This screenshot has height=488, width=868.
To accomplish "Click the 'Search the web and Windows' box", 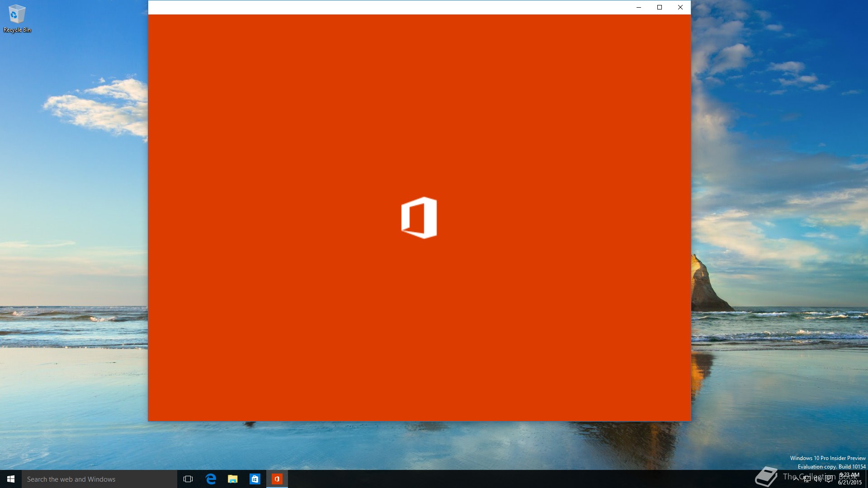I will [x=99, y=479].
